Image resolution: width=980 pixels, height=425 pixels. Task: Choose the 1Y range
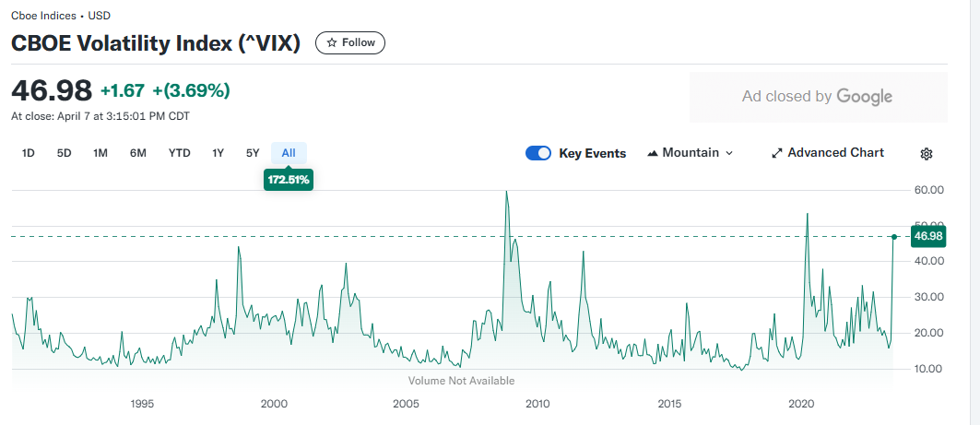(218, 153)
